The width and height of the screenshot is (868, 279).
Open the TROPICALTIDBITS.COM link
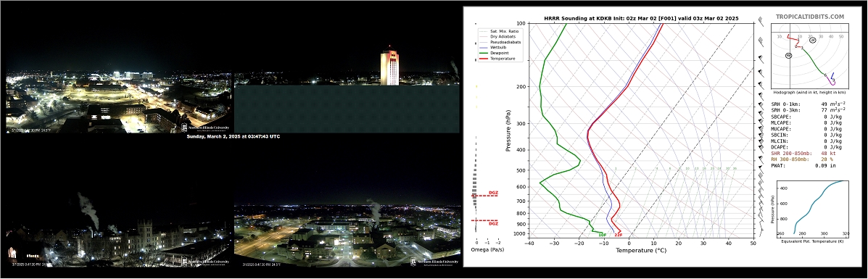tap(809, 17)
